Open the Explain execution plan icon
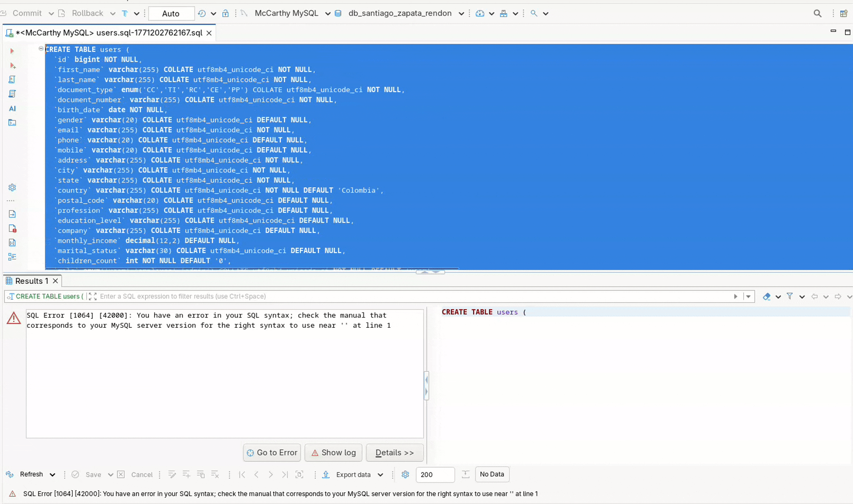The height and width of the screenshot is (504, 853). [x=12, y=94]
